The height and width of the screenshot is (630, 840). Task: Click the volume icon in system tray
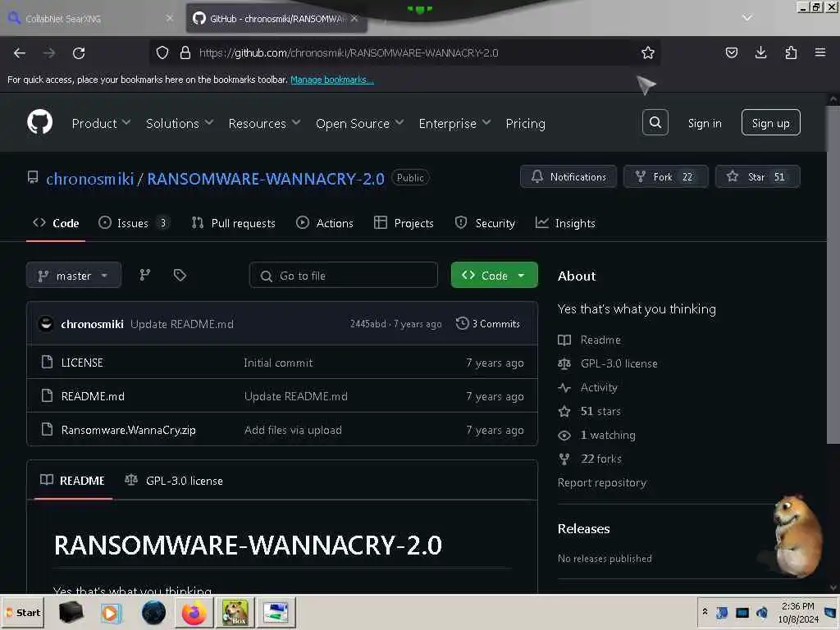tap(761, 612)
